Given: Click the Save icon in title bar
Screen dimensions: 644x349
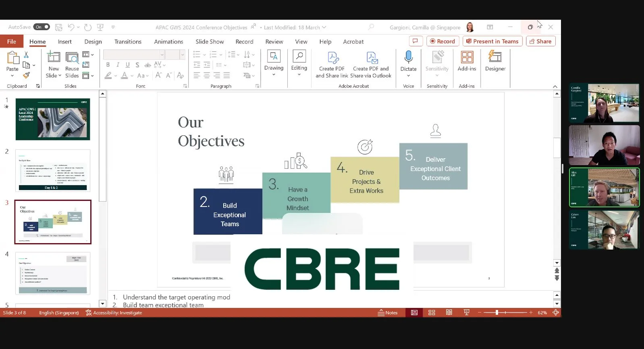Looking at the screenshot, I should point(59,27).
